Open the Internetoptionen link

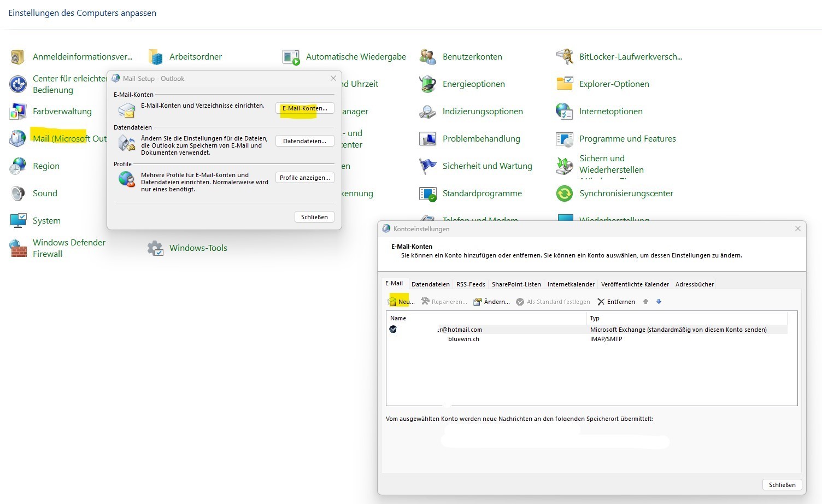pyautogui.click(x=610, y=112)
